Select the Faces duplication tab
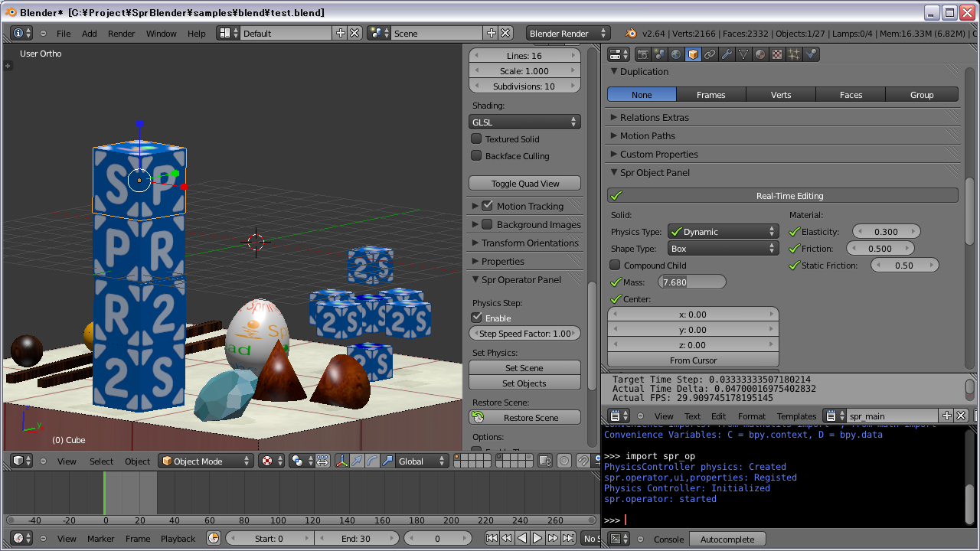The height and width of the screenshot is (551, 980). pos(851,94)
